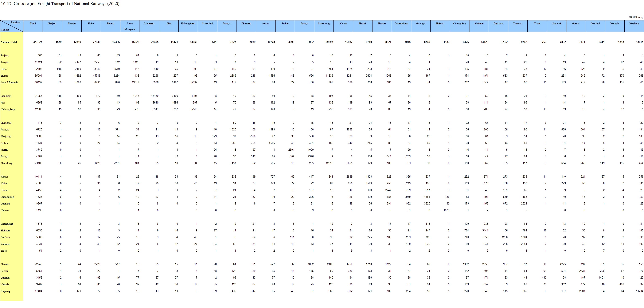Screen dimensions: 644x308
Task: Click the Beijing column header
Action: pos(52,24)
